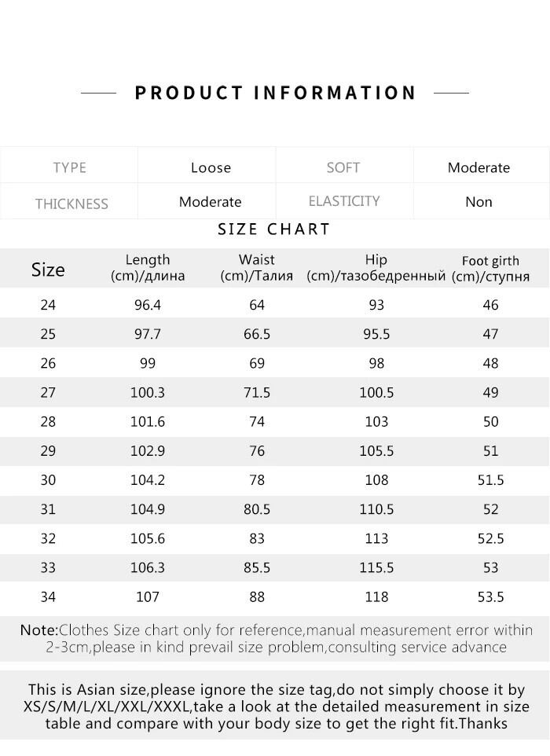Click the 101.6 length value

(148, 421)
